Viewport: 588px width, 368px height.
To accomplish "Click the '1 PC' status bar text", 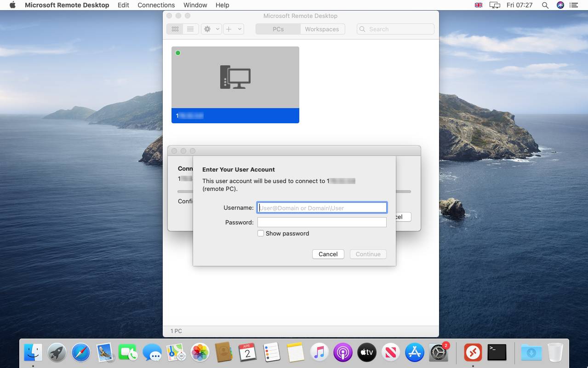I will [x=176, y=331].
